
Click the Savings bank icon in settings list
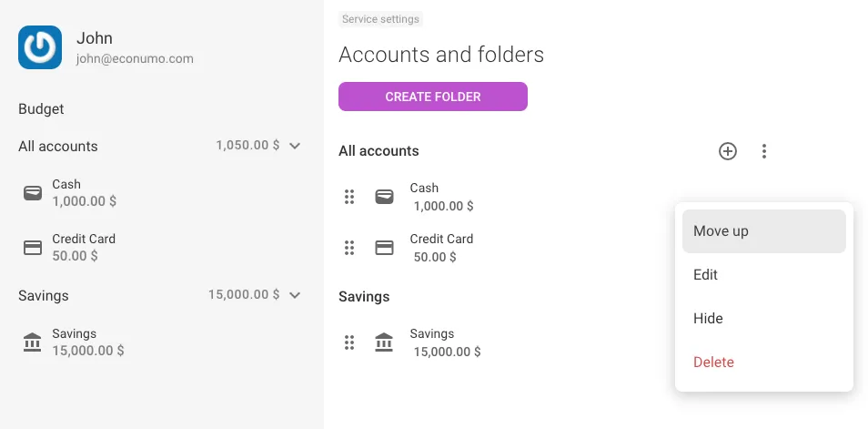[384, 342]
